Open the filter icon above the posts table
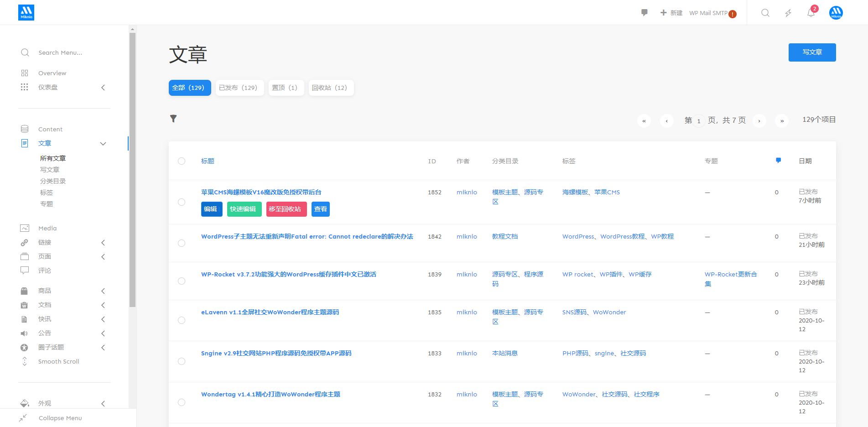This screenshot has height=427, width=868. [x=173, y=118]
